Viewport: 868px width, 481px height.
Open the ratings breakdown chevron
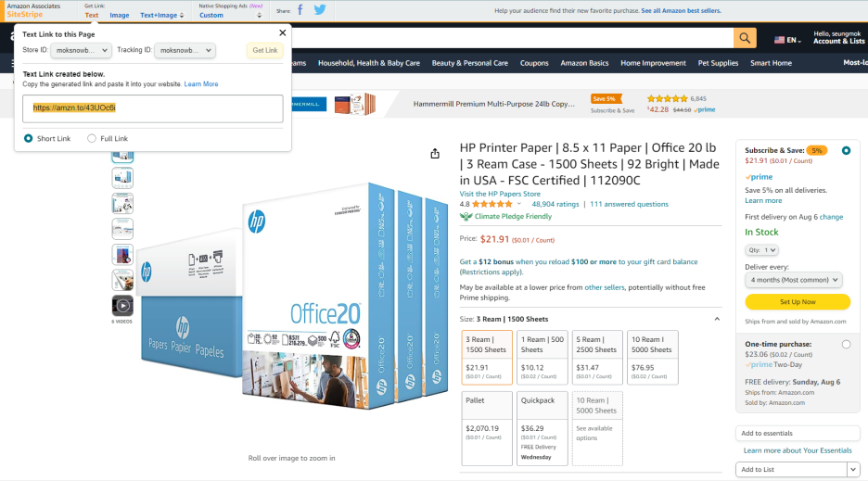518,204
